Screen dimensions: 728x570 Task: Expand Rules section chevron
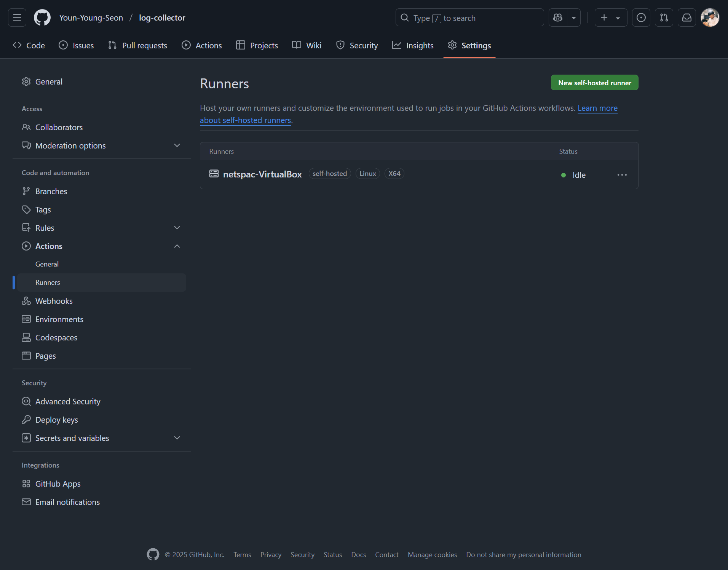(177, 228)
